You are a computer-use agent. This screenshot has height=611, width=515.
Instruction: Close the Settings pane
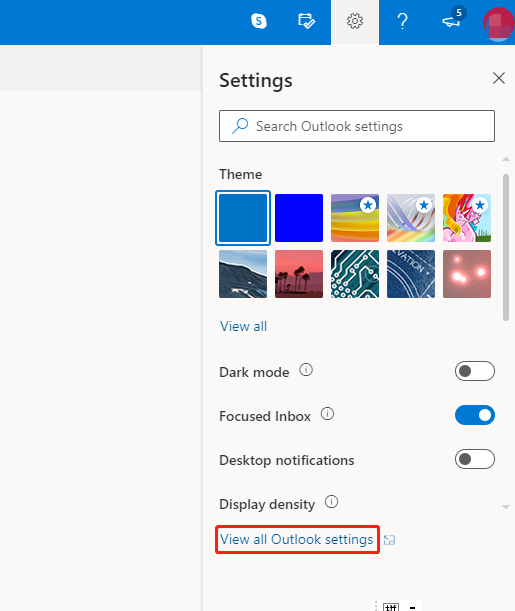(499, 78)
